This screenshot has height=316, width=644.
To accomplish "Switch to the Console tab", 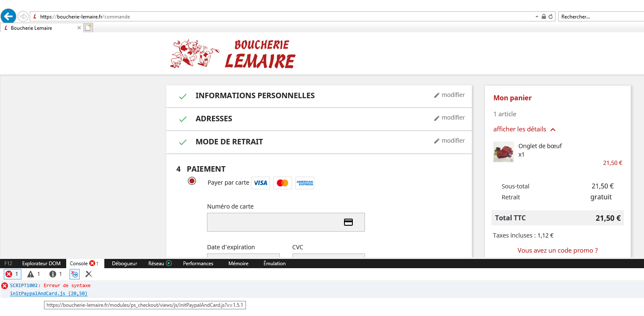I will (x=84, y=264).
